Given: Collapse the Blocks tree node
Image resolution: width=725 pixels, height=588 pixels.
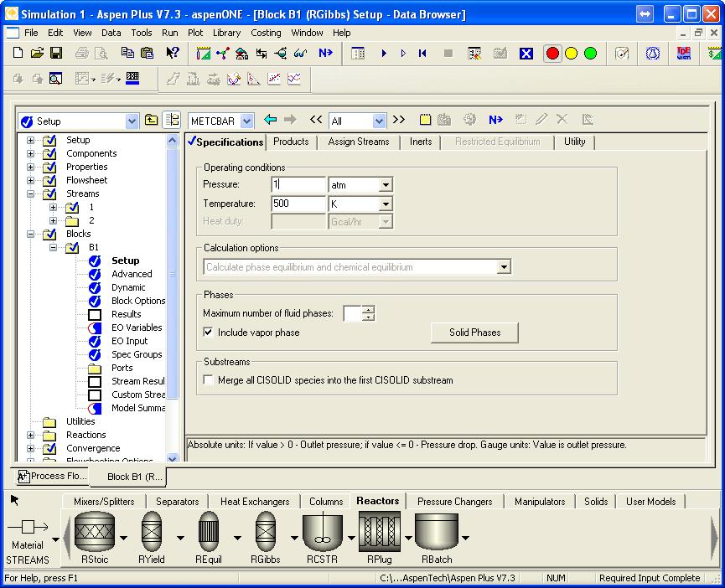Looking at the screenshot, I should click(30, 234).
